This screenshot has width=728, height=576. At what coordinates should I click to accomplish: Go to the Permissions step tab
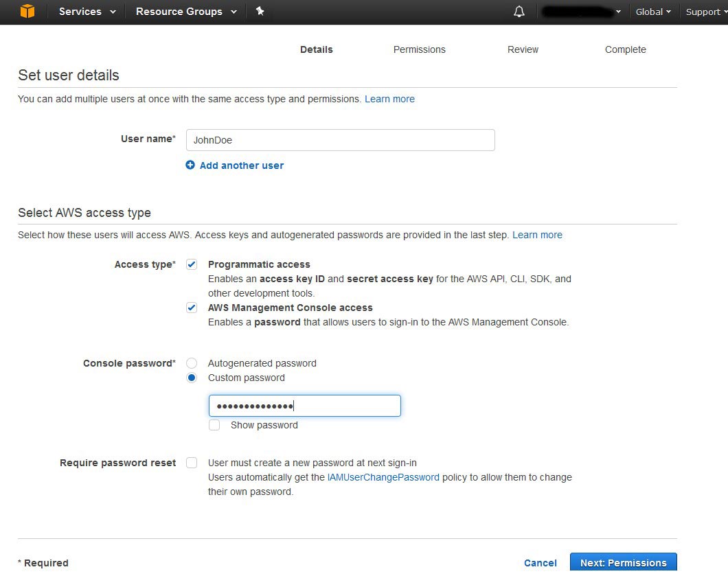pos(419,49)
